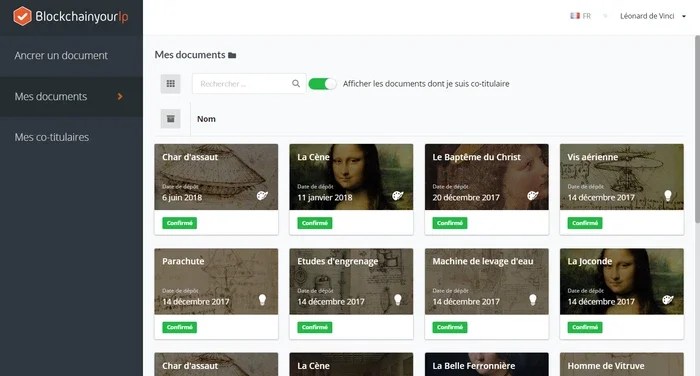Click lightbulb icon on Vis aérienne card
Screen dimensions: 700x376
coord(668,196)
